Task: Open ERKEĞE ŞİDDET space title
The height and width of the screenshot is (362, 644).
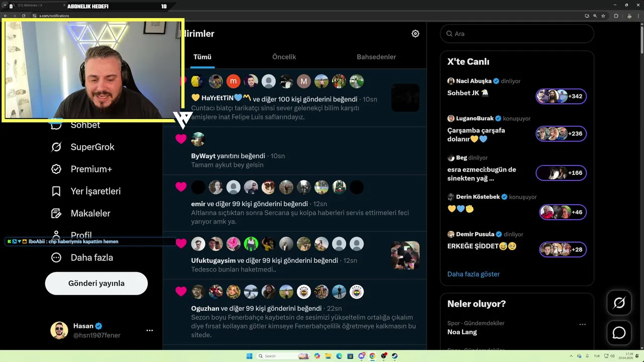Action: pyautogui.click(x=482, y=246)
